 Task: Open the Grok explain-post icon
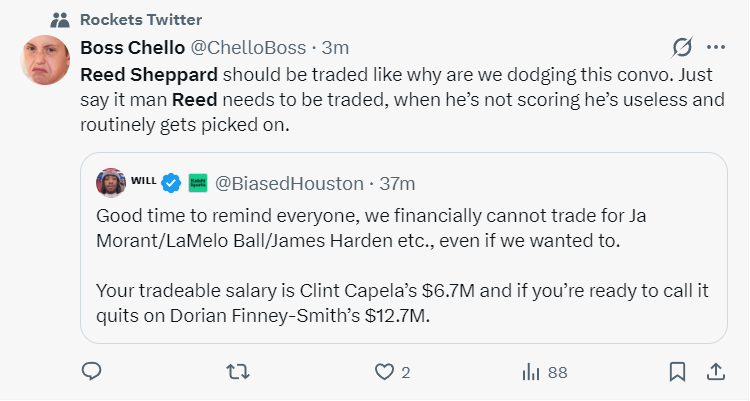[683, 47]
